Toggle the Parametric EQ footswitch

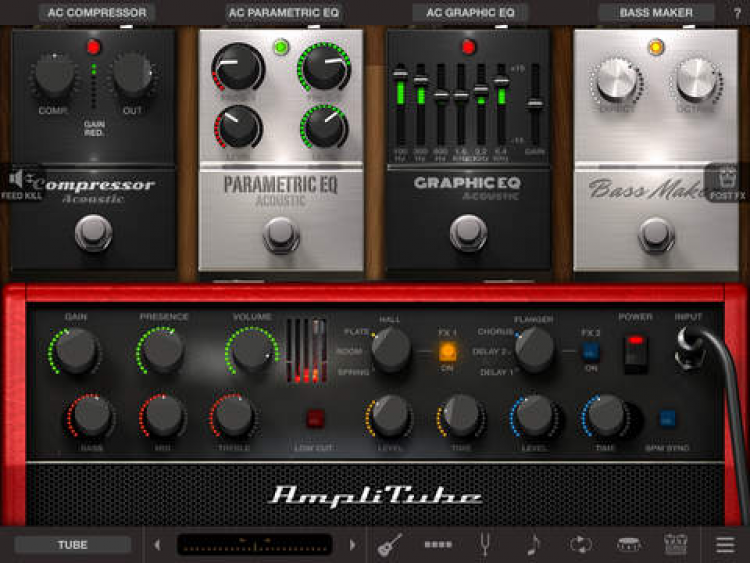pyautogui.click(x=281, y=235)
